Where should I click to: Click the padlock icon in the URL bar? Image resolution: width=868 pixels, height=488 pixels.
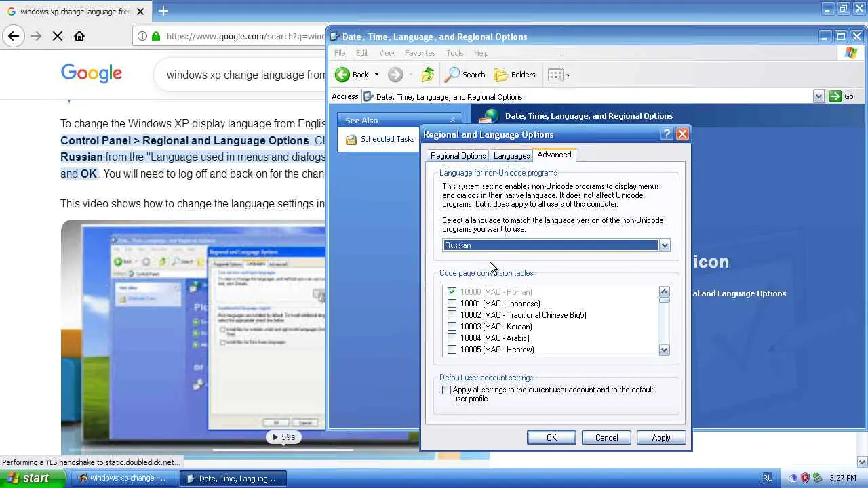coord(156,36)
